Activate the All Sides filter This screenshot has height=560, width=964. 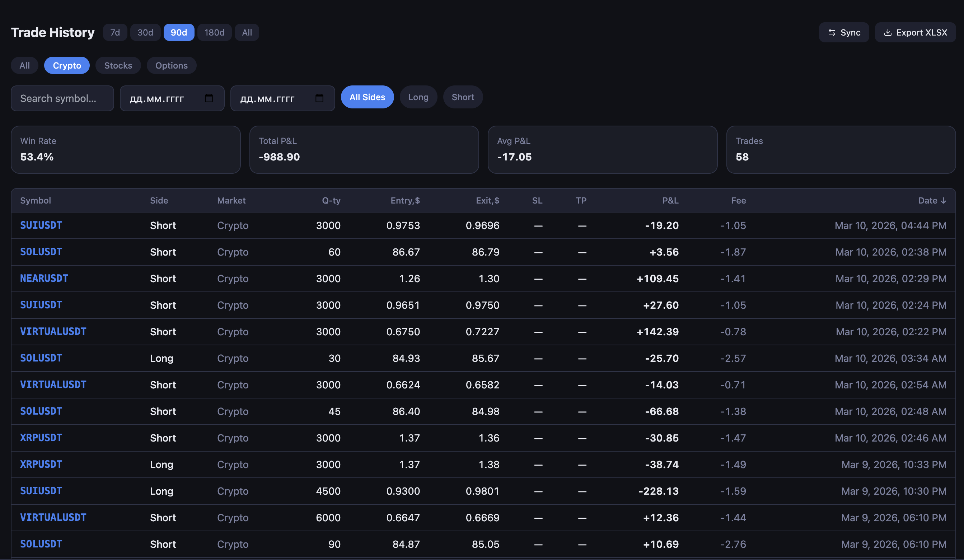pos(367,97)
